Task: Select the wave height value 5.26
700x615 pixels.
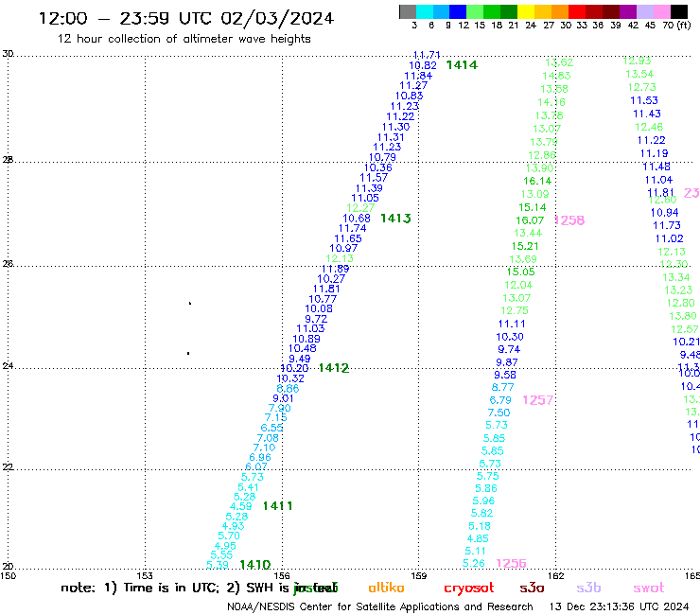Action: coord(474,564)
